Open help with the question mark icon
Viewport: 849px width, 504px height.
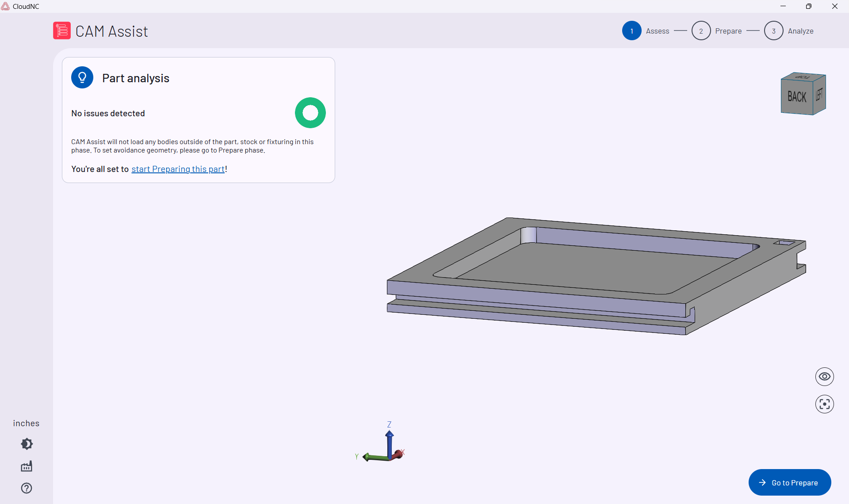pos(27,488)
